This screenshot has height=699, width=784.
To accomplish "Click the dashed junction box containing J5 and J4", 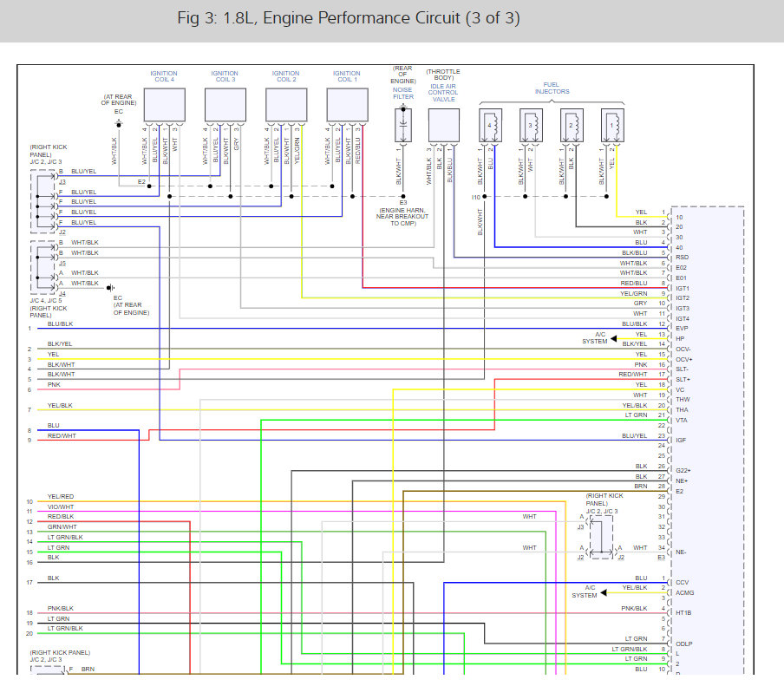I will 43,267.
